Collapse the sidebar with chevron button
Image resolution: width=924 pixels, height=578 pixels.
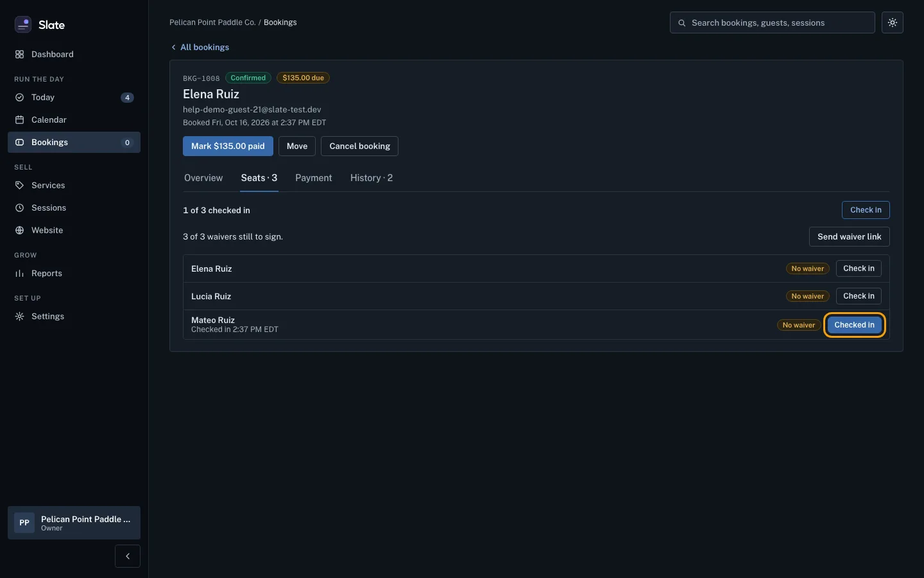click(128, 556)
